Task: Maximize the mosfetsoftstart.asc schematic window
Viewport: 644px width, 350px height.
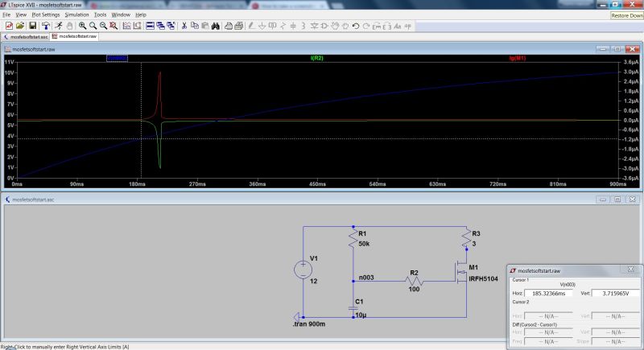Action: click(x=617, y=200)
